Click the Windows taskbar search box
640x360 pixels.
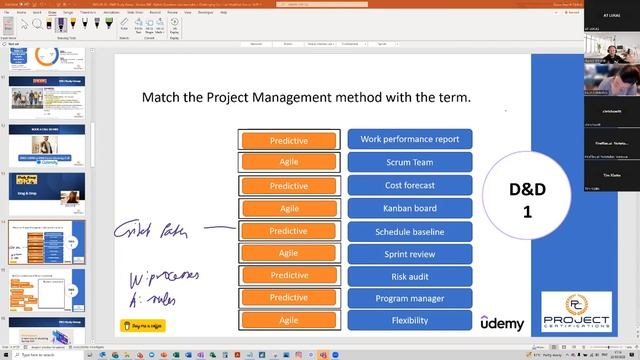(x=47, y=355)
